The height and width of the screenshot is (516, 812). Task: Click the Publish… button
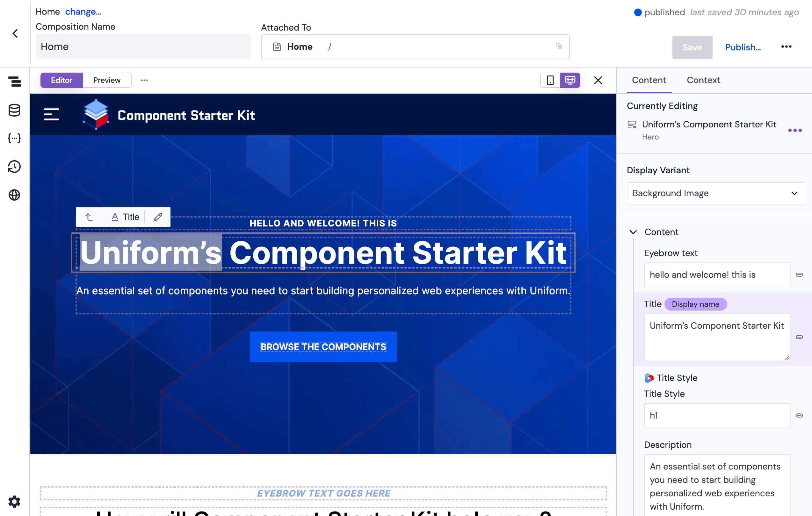pyautogui.click(x=743, y=47)
